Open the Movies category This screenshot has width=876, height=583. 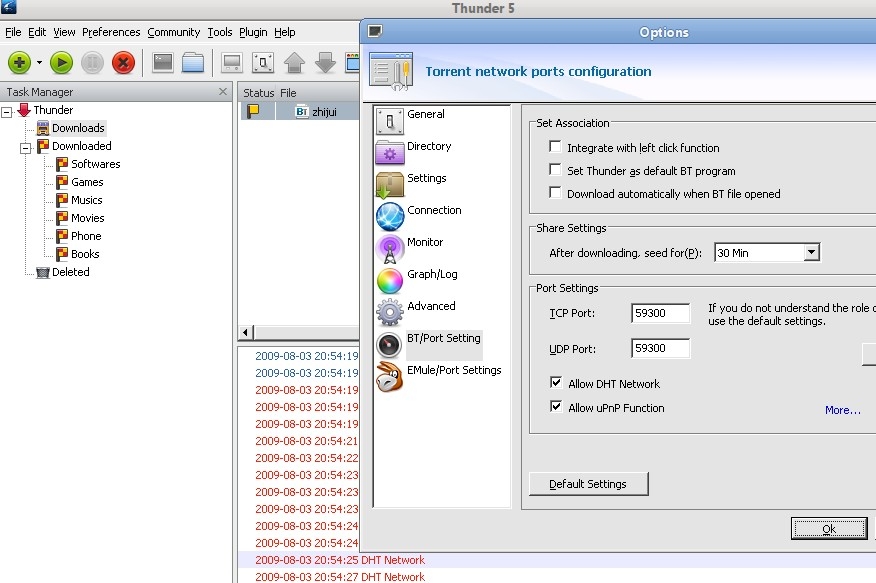pyautogui.click(x=88, y=218)
